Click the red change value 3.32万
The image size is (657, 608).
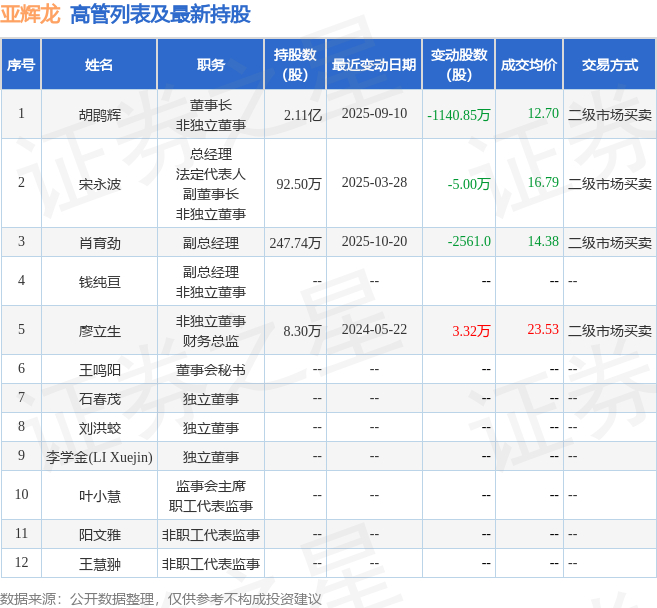coord(471,331)
